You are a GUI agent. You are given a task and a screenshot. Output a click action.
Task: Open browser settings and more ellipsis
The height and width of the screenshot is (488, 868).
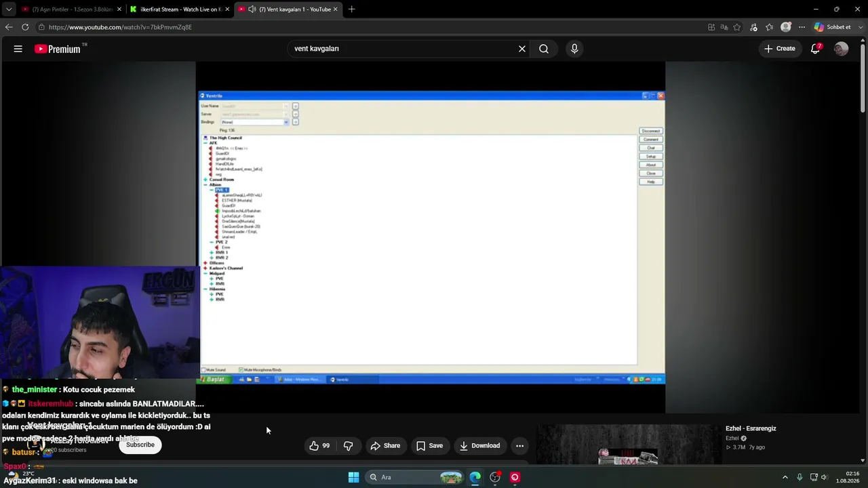coord(802,27)
